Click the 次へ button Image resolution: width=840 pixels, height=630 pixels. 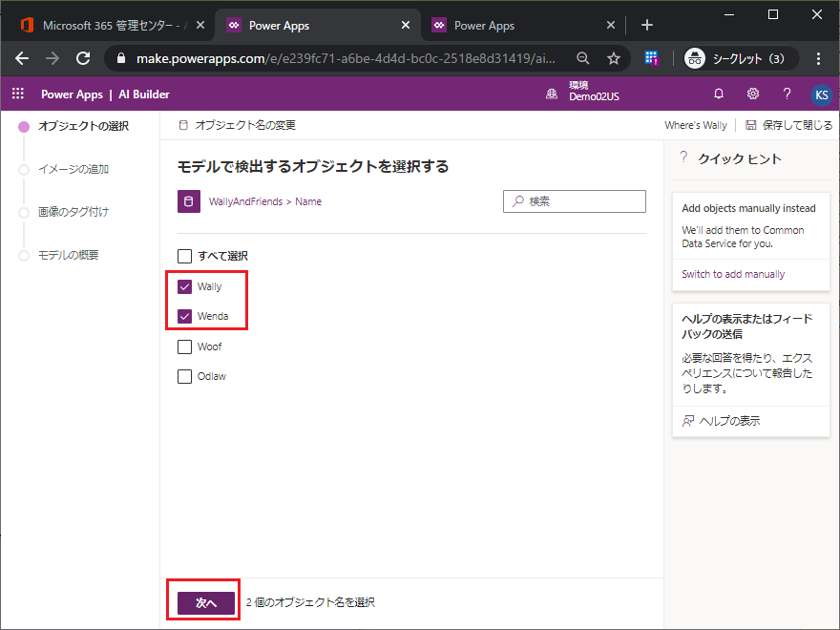coord(206,602)
